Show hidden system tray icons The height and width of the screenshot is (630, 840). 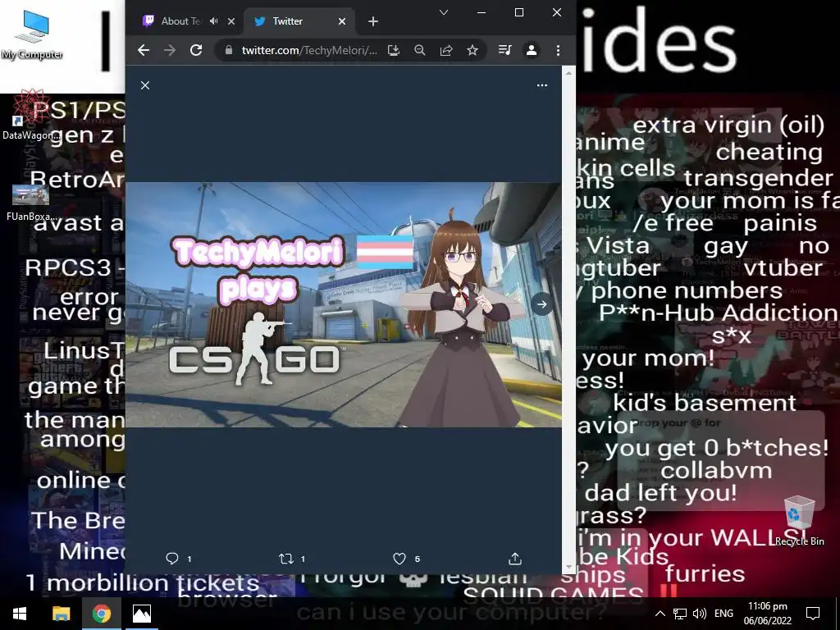click(x=660, y=614)
